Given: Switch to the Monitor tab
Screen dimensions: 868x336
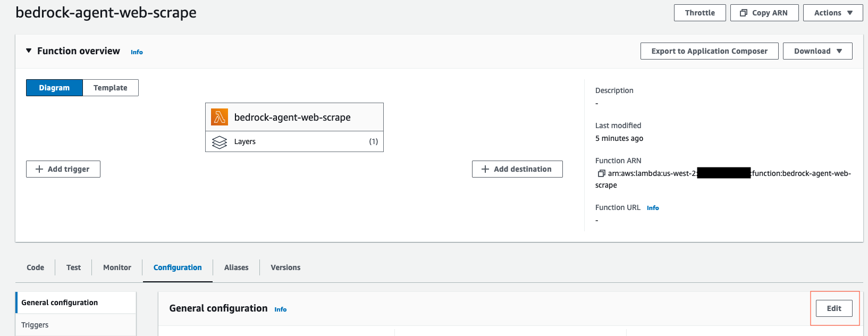Looking at the screenshot, I should pyautogui.click(x=117, y=267).
